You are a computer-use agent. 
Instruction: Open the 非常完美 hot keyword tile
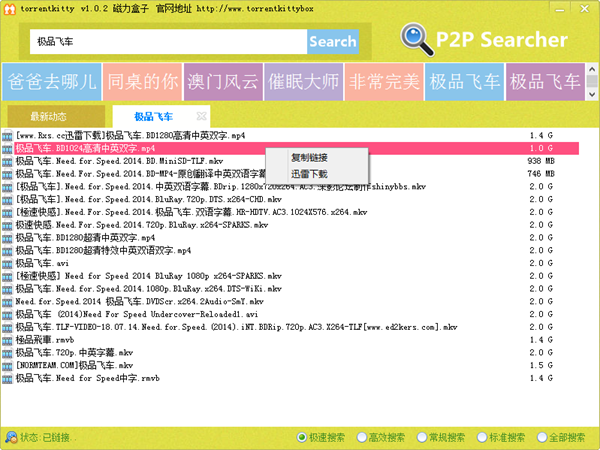coord(384,82)
